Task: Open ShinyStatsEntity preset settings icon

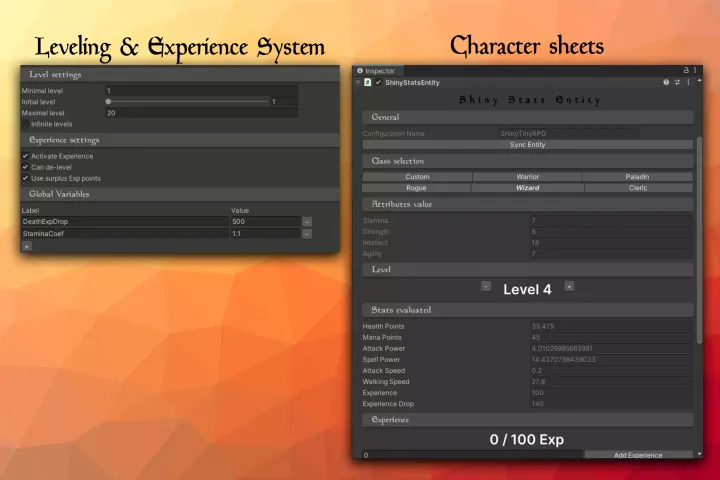Action: (x=677, y=82)
